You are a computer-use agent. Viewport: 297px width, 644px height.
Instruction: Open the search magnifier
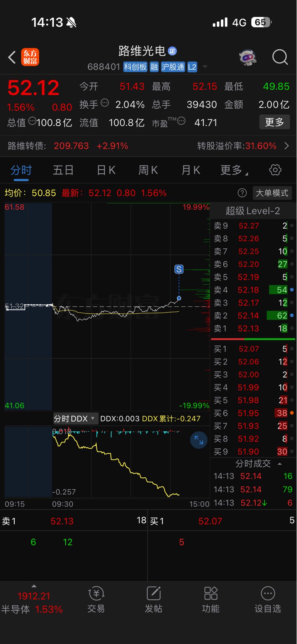click(x=280, y=57)
